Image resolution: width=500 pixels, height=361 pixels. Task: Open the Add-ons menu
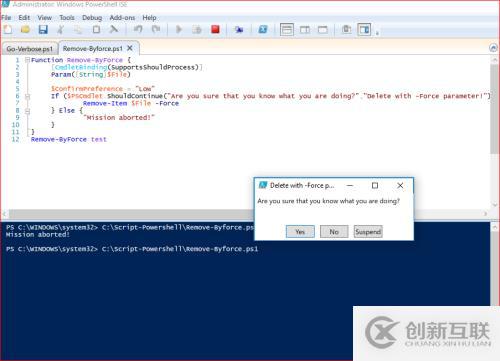tap(122, 18)
